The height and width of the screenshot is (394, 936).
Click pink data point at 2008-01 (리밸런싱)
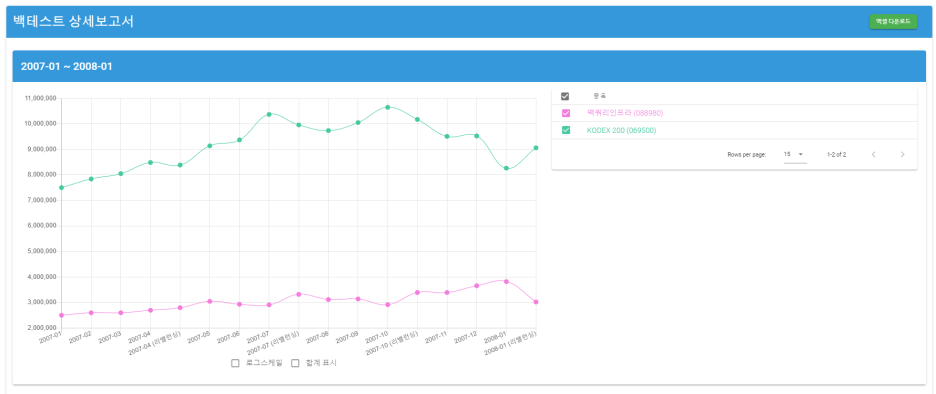[x=535, y=302]
